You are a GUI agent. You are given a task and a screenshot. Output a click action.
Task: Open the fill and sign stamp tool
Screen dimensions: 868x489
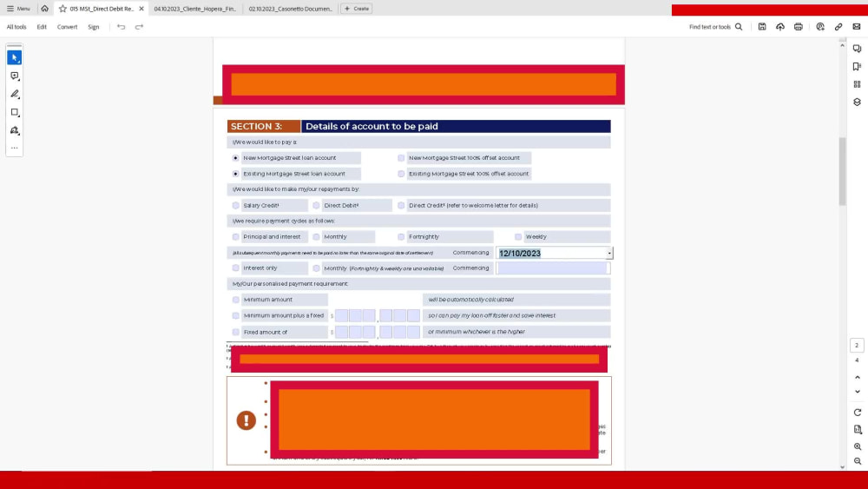15,130
